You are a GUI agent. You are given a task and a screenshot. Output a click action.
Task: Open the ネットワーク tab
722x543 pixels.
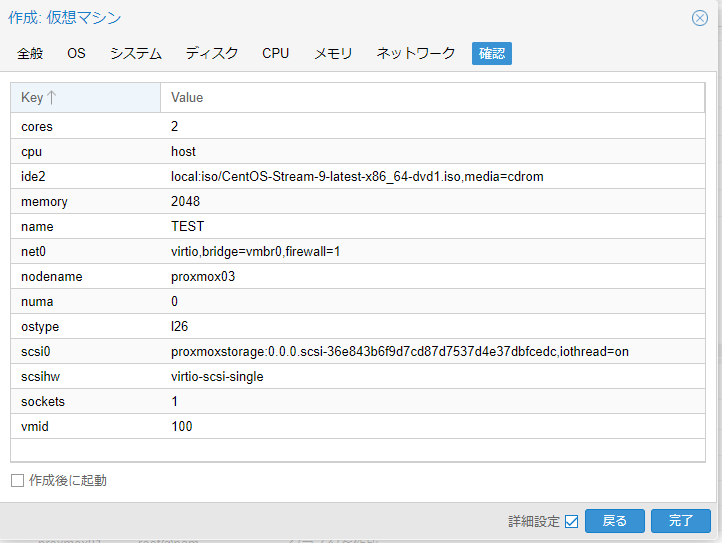point(415,54)
